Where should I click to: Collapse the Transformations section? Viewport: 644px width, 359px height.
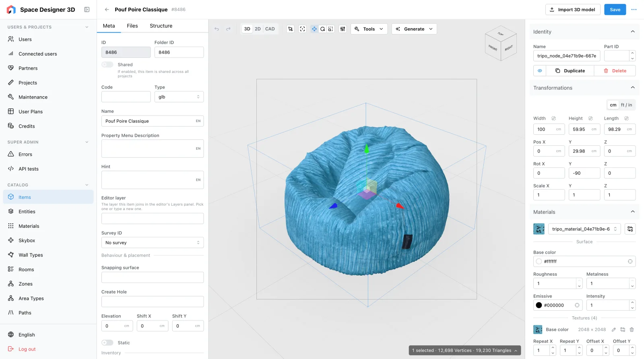click(x=633, y=88)
